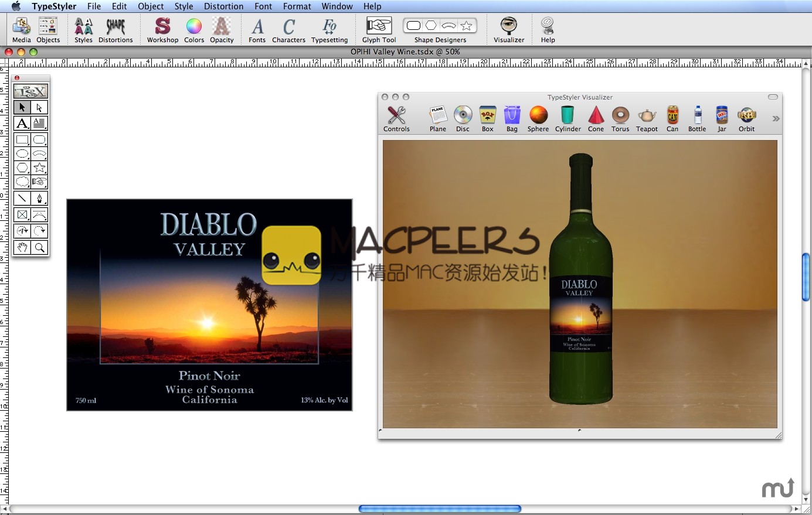Choose the Torus model in Visualizer
812x515 pixels.
[620, 119]
